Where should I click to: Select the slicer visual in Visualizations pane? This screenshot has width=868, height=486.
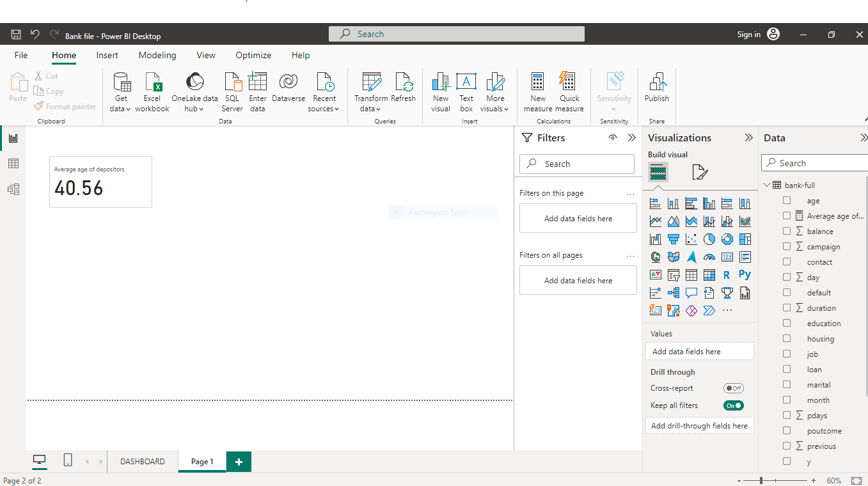pos(673,274)
